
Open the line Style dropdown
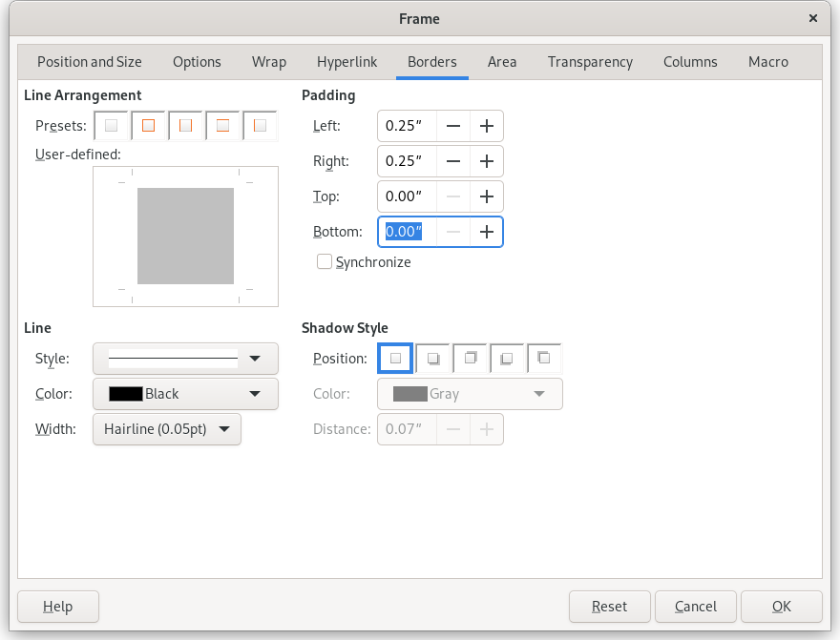pos(185,359)
